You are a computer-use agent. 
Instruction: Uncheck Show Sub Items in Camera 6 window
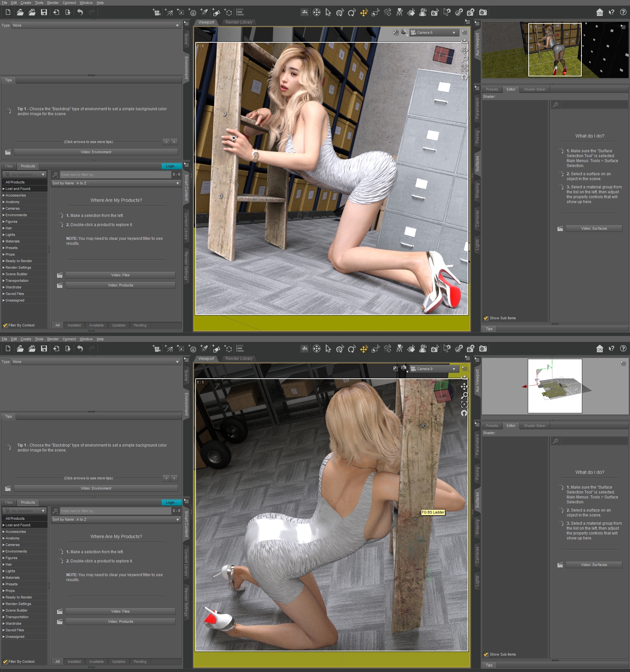[486, 318]
